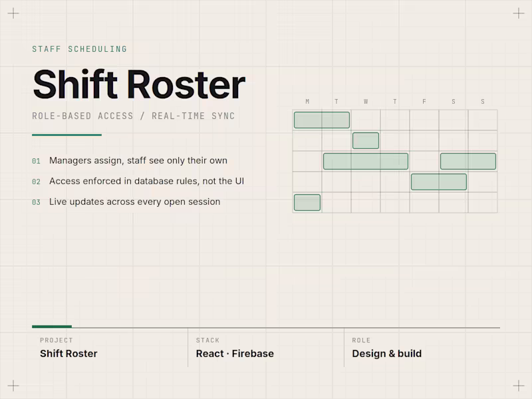Click the 'Shift Roster' footer project value
This screenshot has width=532, height=399.
68,354
